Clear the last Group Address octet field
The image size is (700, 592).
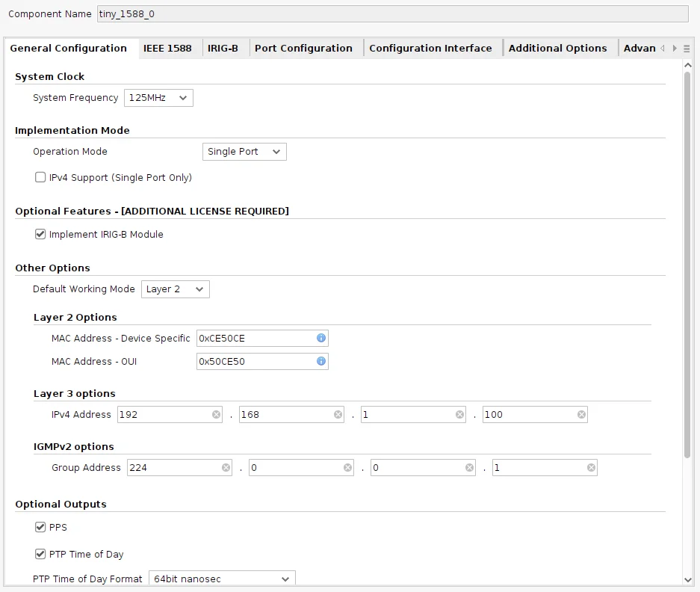pos(591,468)
